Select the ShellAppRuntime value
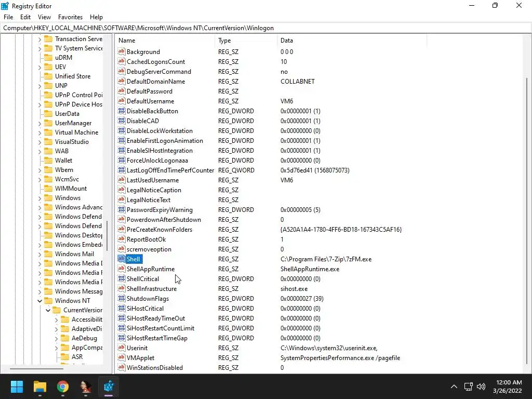 point(151,269)
